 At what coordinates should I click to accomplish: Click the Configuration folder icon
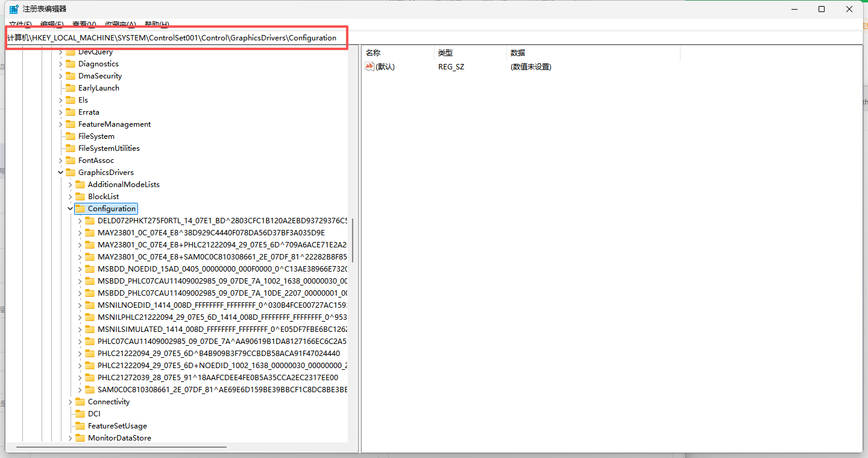80,209
